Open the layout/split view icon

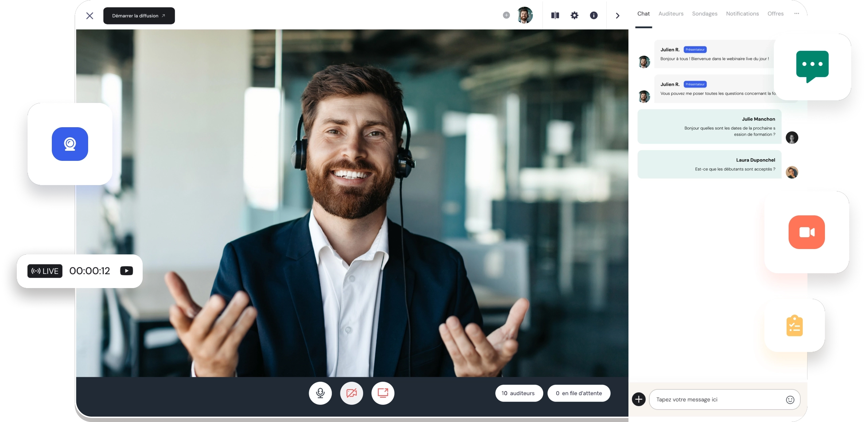[x=555, y=15]
